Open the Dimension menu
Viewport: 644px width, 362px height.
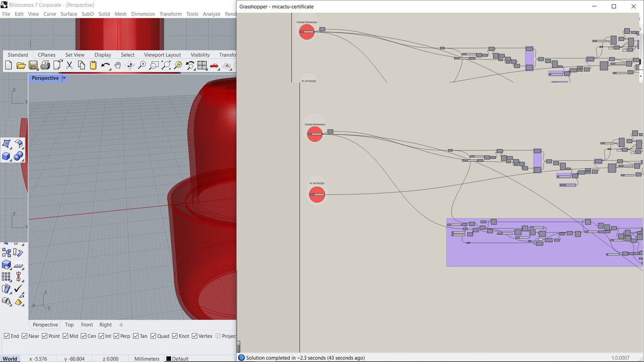pyautogui.click(x=143, y=14)
